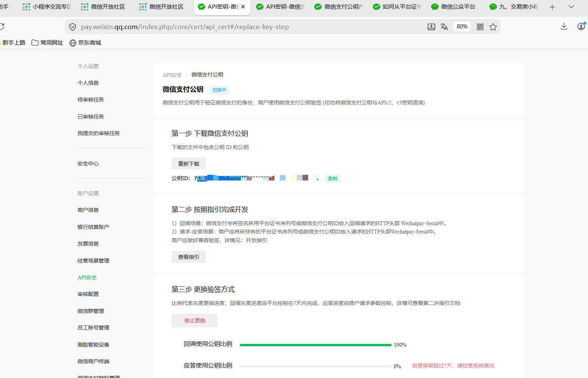The height and width of the screenshot is (378, 588).
Task: Open the 新手上路 bookmark
Action: (x=13, y=43)
